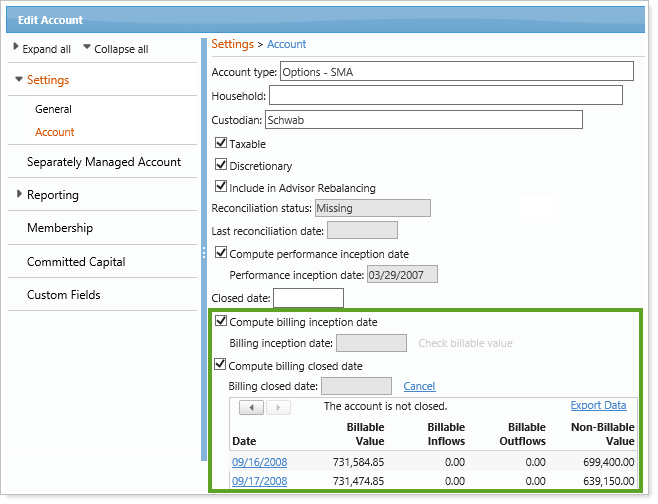This screenshot has height=504, width=658.
Task: Disable Include in Advisor Rebalancing
Action: point(221,186)
